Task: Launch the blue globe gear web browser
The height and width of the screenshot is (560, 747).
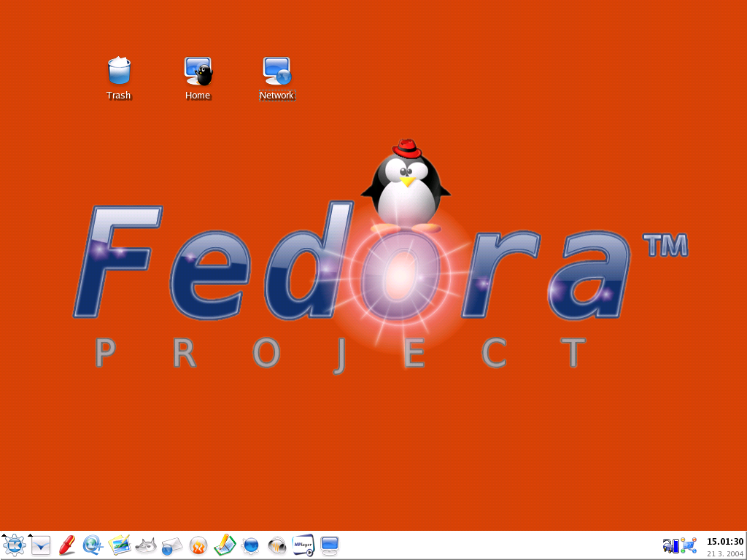Action: (251, 545)
